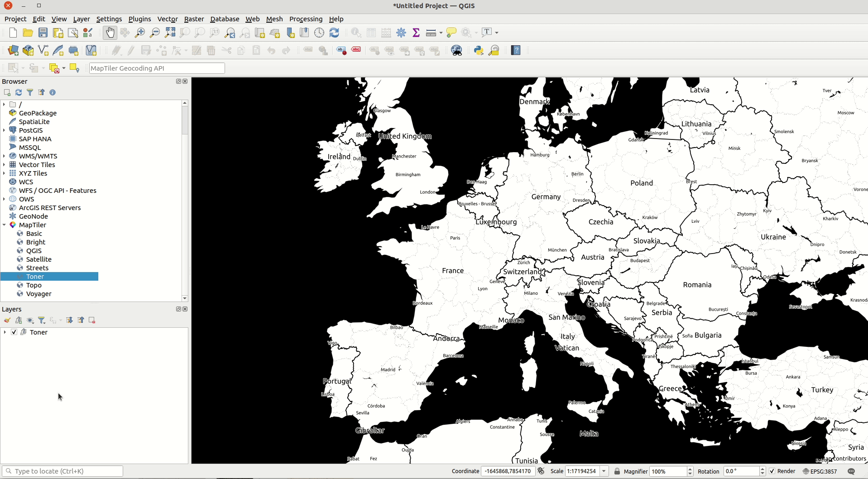Select the Satellite map under MapTiler

point(38,259)
